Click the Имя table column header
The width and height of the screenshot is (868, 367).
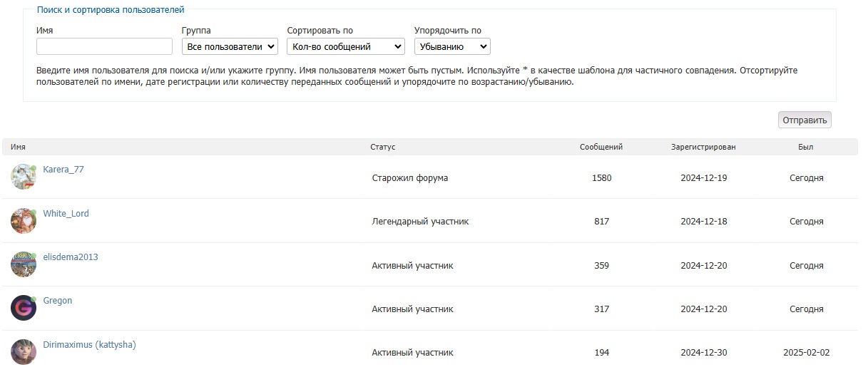(19, 147)
